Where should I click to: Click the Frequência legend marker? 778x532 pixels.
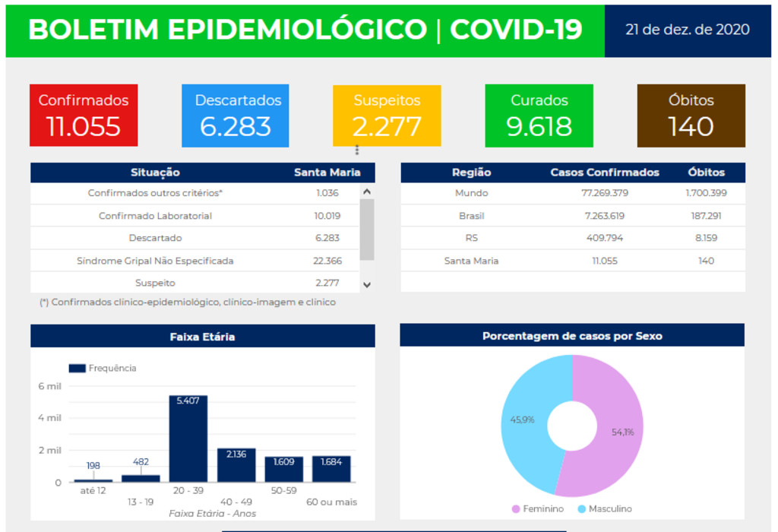tap(77, 368)
